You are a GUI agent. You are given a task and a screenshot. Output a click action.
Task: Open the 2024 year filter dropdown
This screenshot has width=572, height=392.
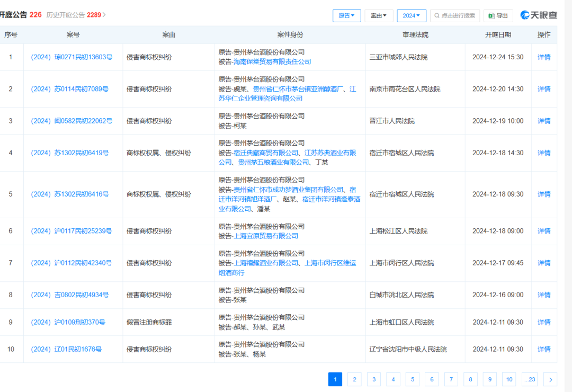point(411,16)
